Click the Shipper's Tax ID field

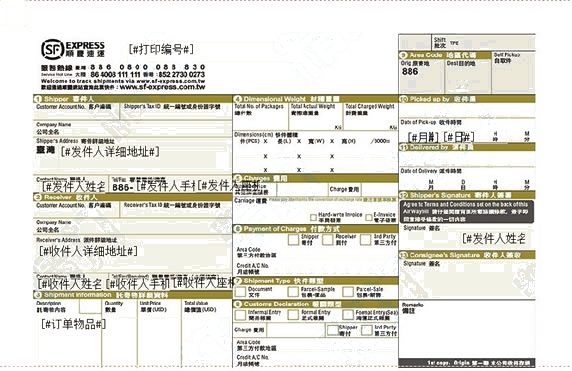coord(176,111)
